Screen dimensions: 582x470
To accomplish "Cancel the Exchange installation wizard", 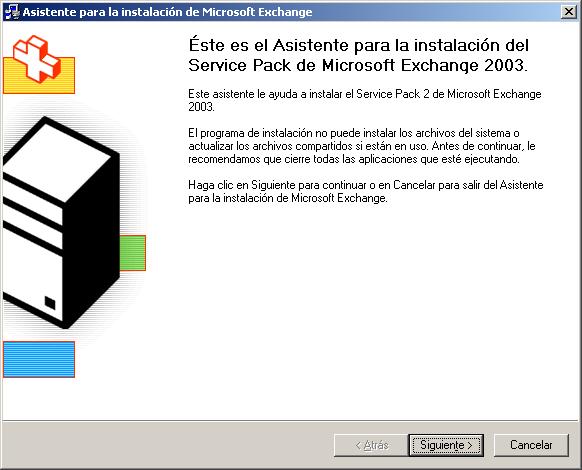I will [x=531, y=445].
